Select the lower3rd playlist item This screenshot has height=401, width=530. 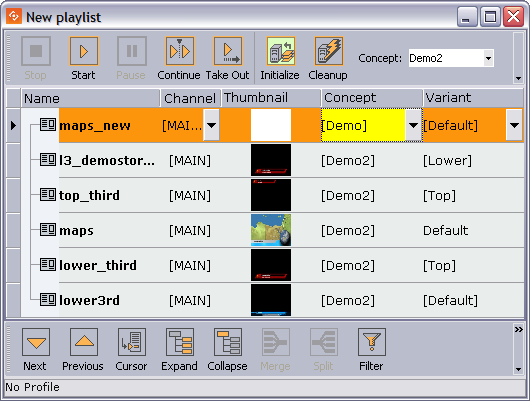(90, 301)
